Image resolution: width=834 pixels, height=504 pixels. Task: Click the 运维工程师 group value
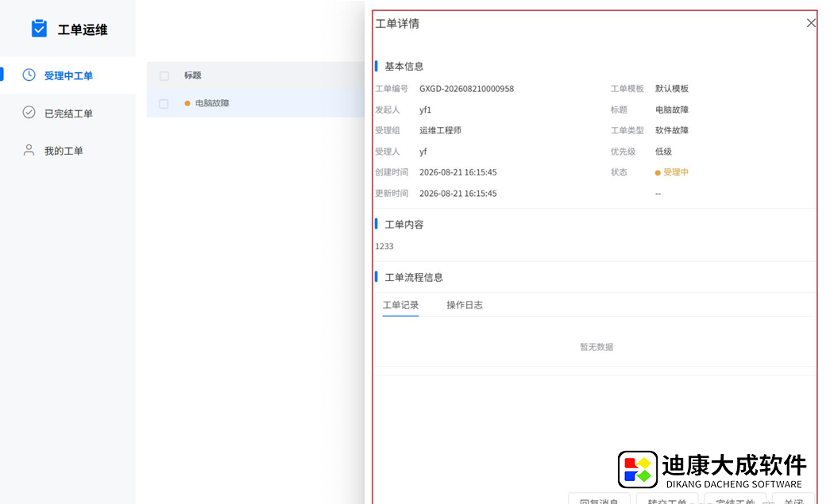coord(440,130)
